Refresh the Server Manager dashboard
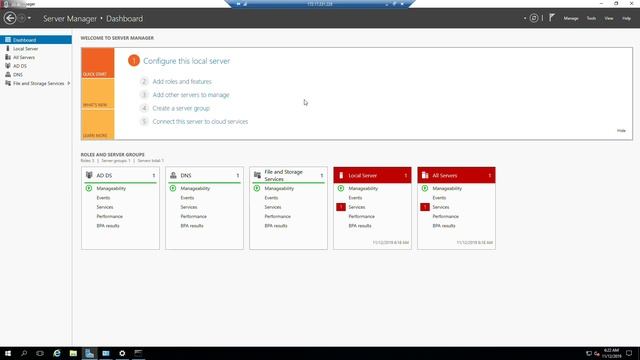The image size is (640, 360). [534, 18]
